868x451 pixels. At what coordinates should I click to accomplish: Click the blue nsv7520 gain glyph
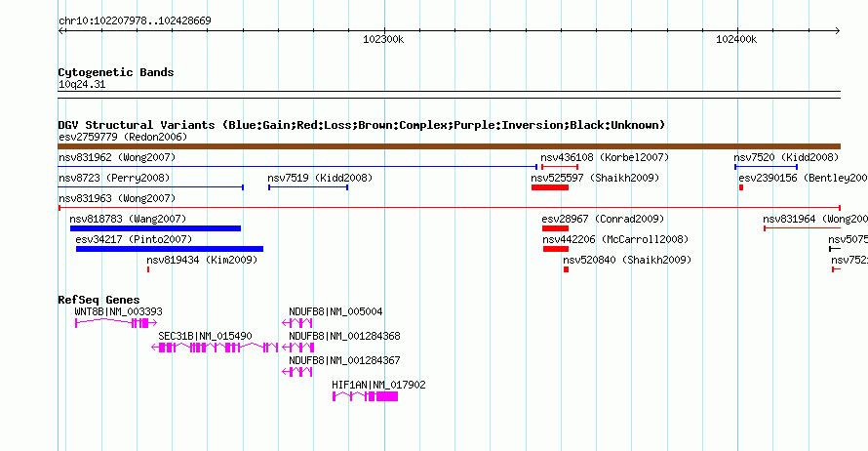(x=767, y=167)
